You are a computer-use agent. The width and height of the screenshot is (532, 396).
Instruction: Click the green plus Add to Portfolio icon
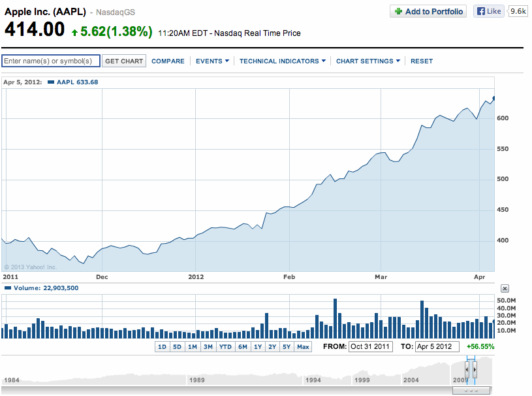(x=399, y=11)
